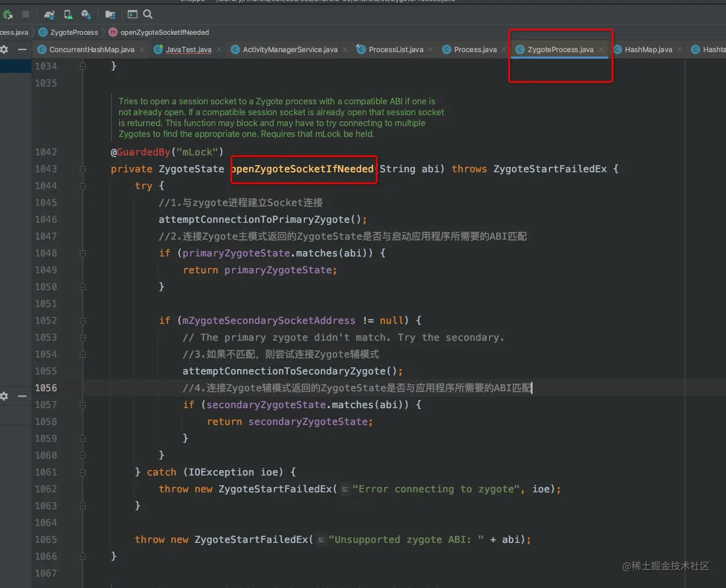Collapse comment fold marker at line 1053
Screen dimensions: 726x588
point(83,337)
